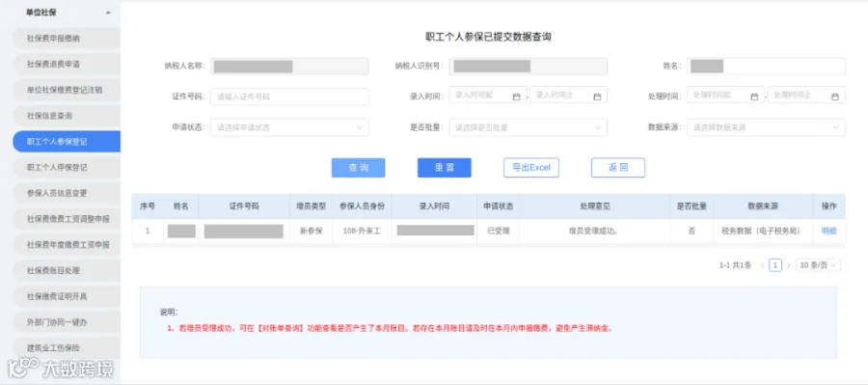Click the 参保人员身份 column header
The image size is (868, 385).
point(362,206)
